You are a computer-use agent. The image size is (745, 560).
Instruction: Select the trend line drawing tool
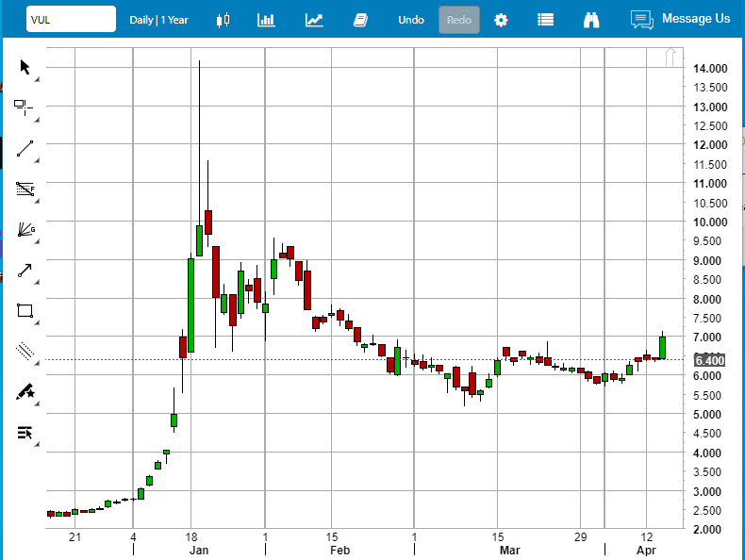click(x=25, y=148)
